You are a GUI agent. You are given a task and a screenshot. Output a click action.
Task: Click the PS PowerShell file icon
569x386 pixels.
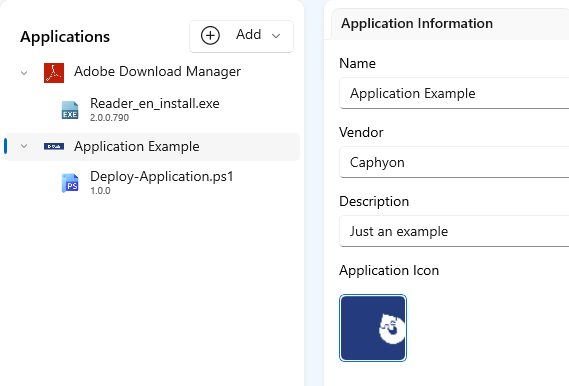click(70, 183)
